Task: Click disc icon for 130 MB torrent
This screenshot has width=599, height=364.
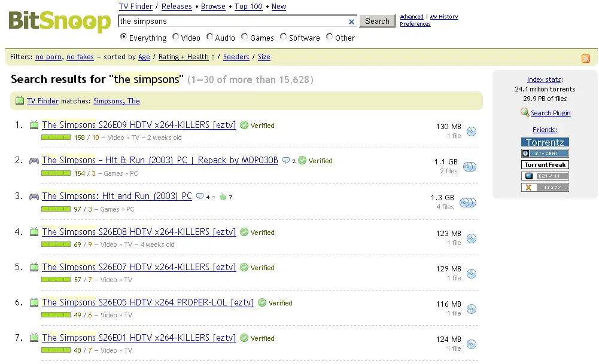Action: pos(472,131)
